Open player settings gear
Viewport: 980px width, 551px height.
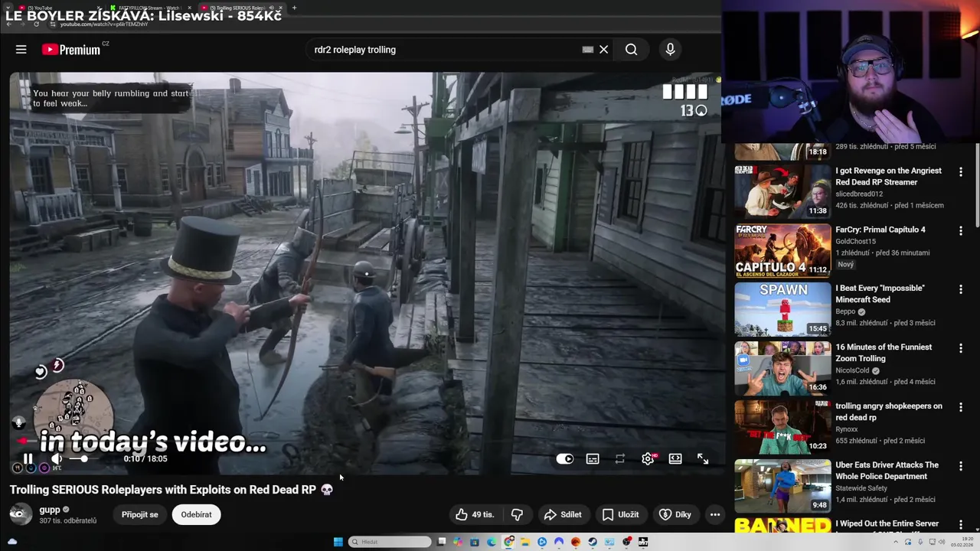[648, 459]
